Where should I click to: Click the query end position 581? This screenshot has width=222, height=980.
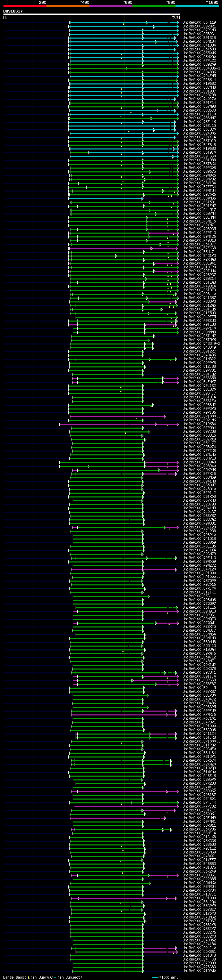pyautogui.click(x=175, y=17)
